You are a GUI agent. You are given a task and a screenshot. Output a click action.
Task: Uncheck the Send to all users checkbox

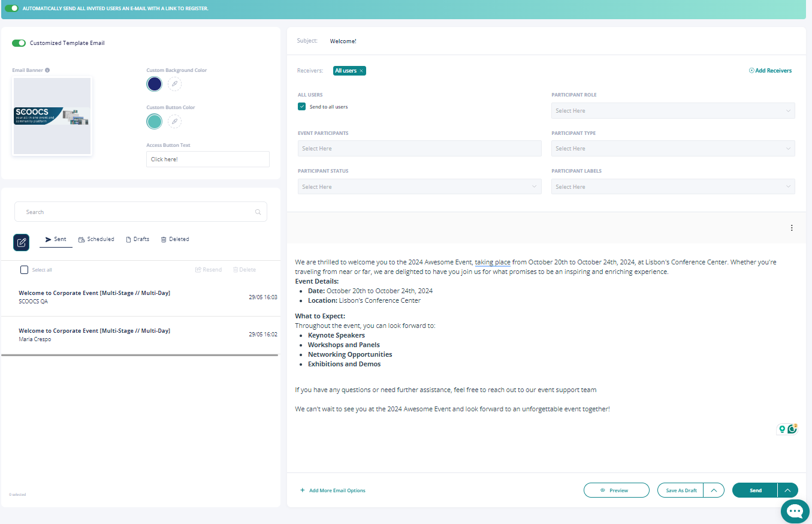[x=302, y=107]
